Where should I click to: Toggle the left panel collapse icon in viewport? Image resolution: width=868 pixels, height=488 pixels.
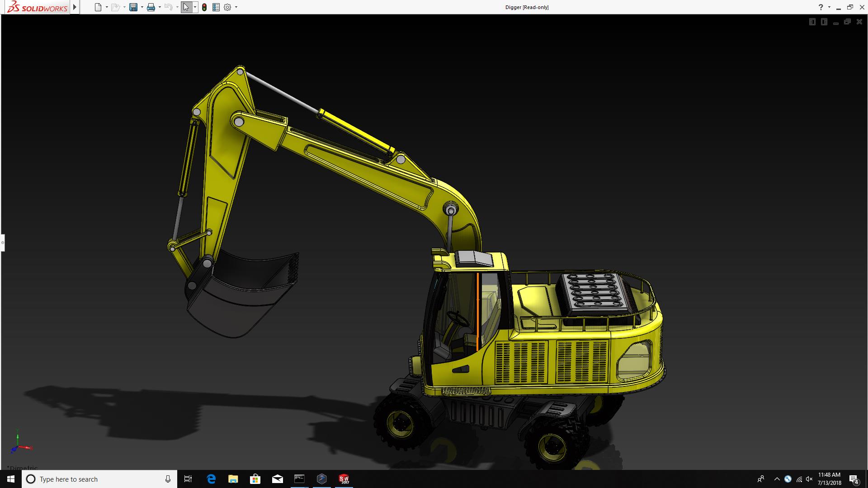pyautogui.click(x=812, y=22)
